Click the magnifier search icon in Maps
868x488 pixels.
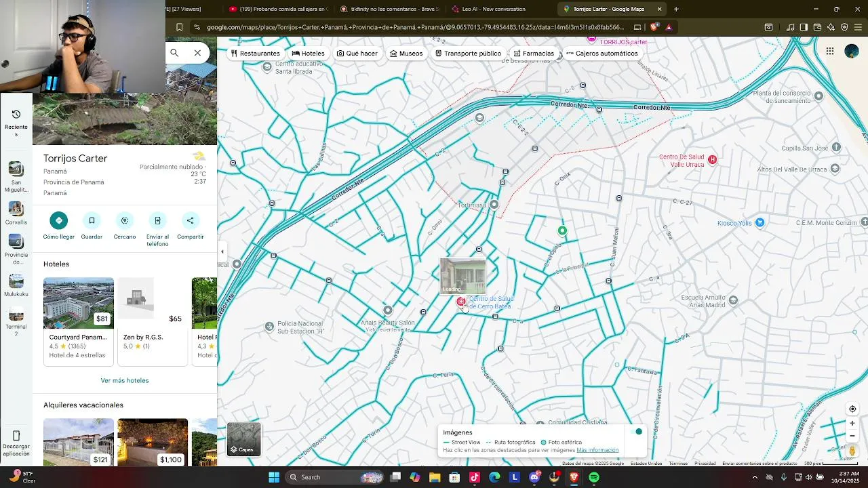(x=174, y=53)
